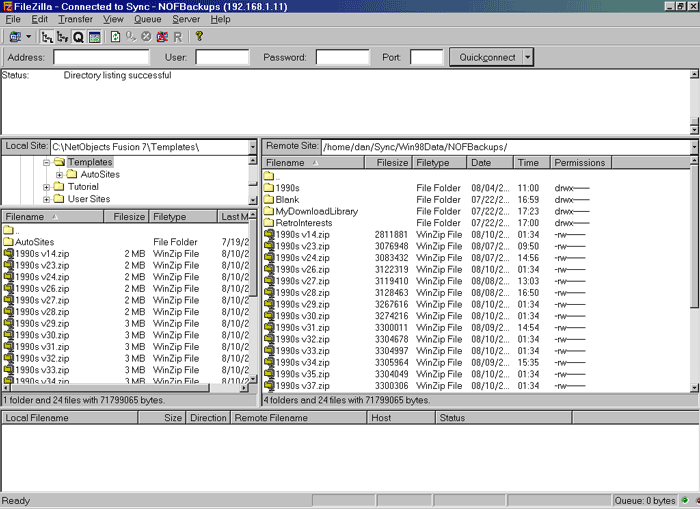Screen dimensions: 700x509
Task: Click the queue panel Status column header
Action: 503,418
